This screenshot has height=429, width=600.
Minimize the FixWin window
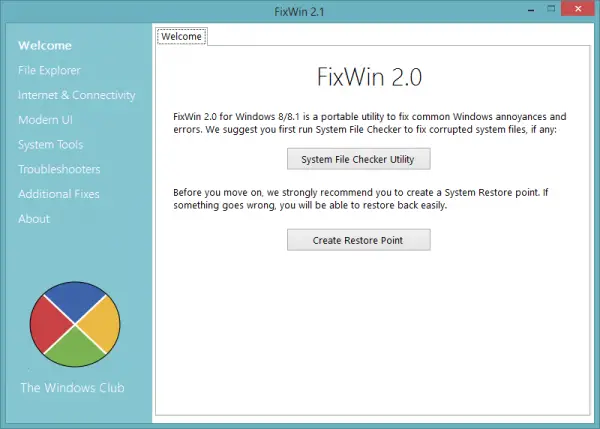(531, 9)
